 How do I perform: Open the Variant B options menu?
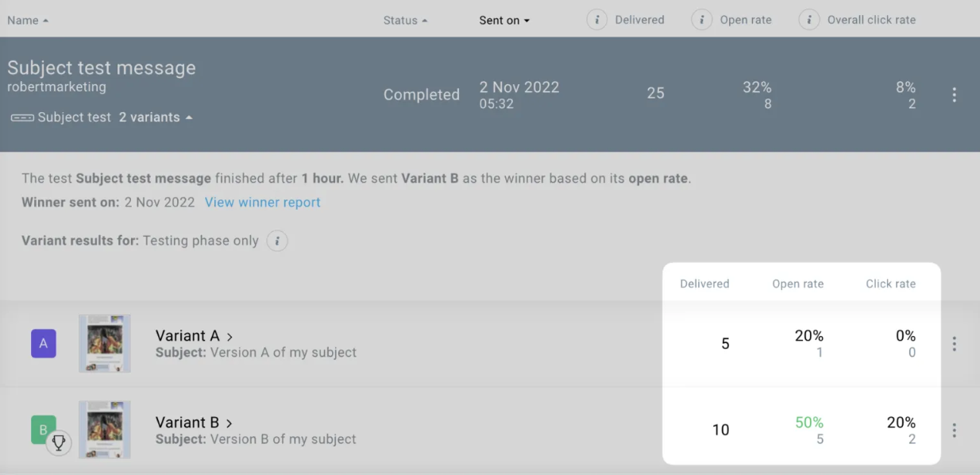pos(954,430)
